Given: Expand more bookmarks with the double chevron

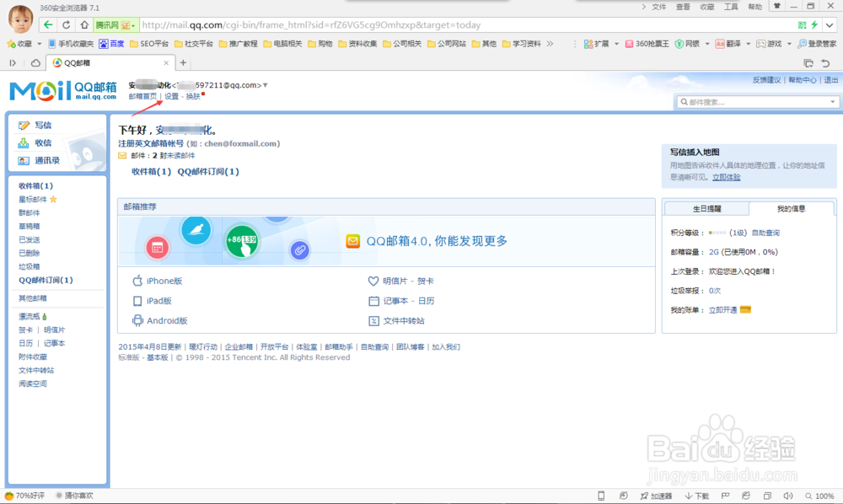Looking at the screenshot, I should coord(550,44).
